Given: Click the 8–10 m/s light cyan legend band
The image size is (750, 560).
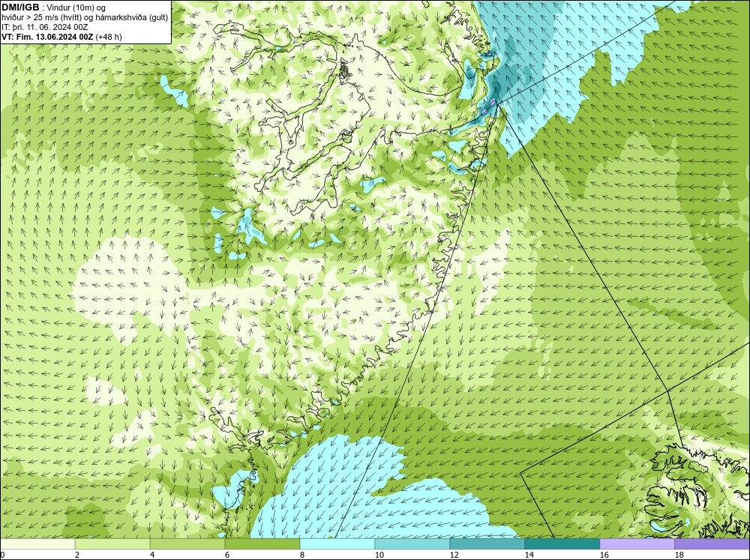Looking at the screenshot, I should (x=337, y=544).
